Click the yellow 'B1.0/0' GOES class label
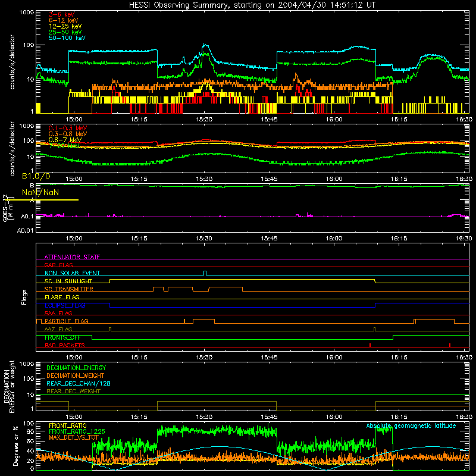The height and width of the screenshot is (476, 476). point(36,176)
